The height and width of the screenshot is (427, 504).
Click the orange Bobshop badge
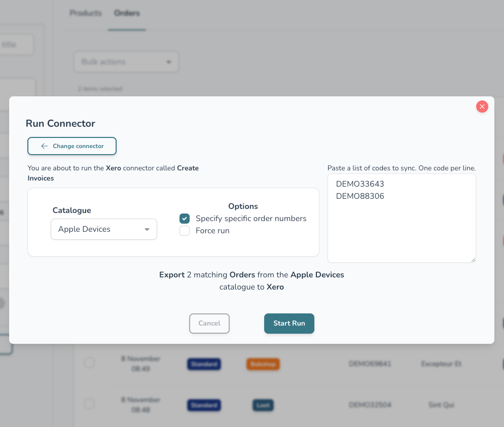tap(263, 364)
